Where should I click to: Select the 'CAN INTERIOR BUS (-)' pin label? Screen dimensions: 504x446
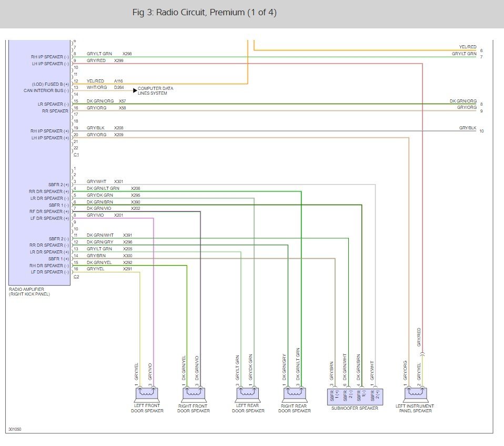(x=46, y=90)
